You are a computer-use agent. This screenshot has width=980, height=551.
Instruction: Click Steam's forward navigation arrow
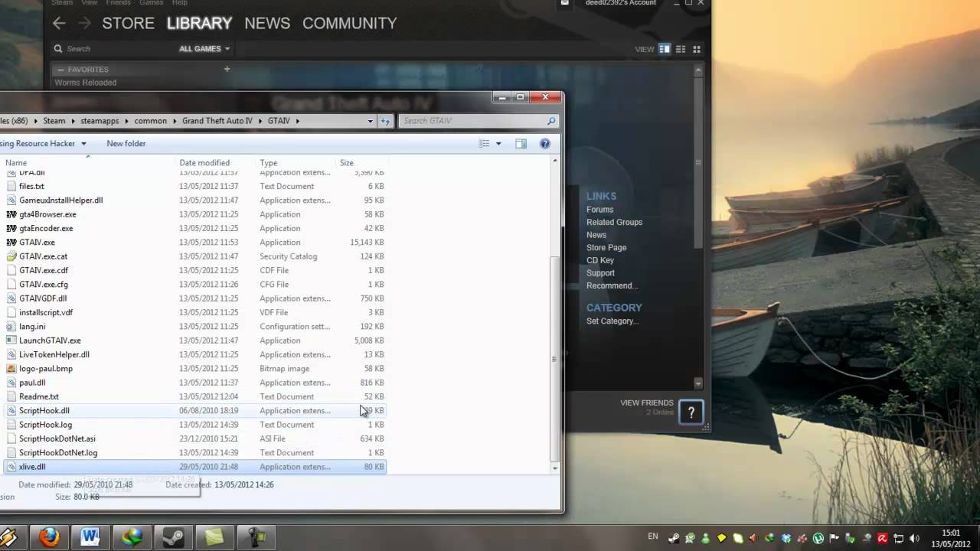pyautogui.click(x=84, y=23)
